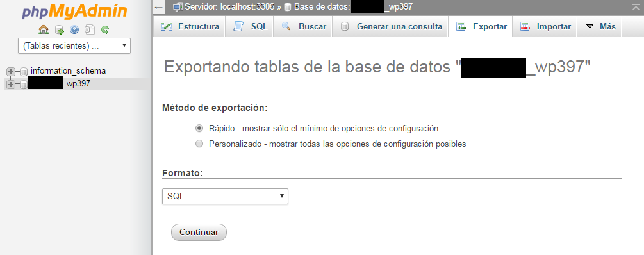Select the Personalizado export method radio
Viewport: 644px width, 255px height.
tap(199, 144)
